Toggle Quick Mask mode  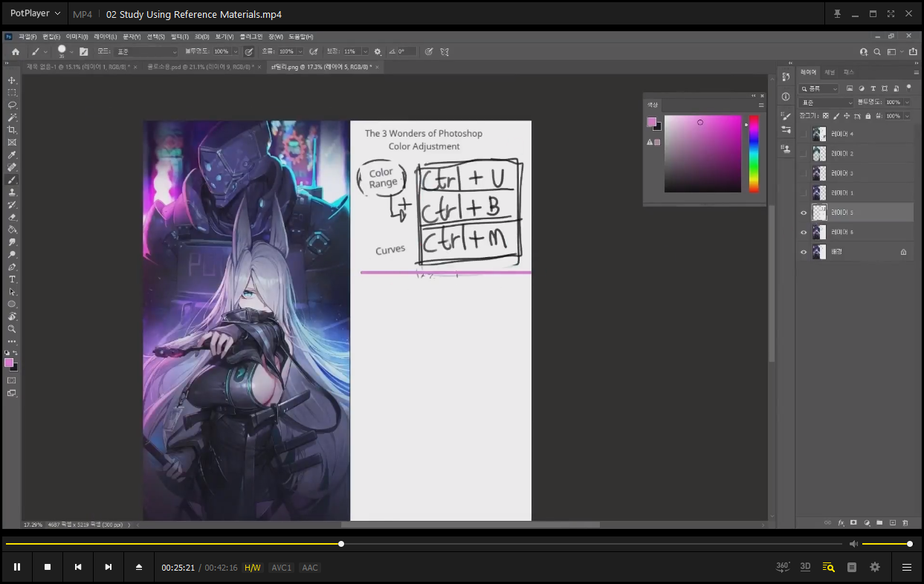coord(12,380)
